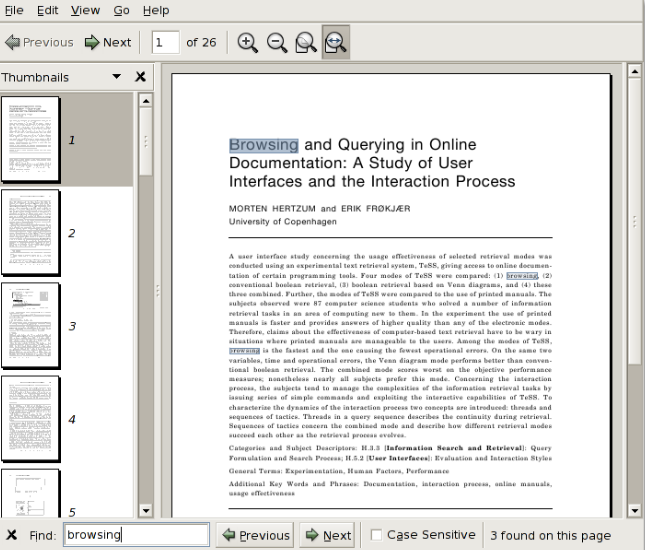Viewport: 645px width, 550px height.
Task: Click the Find text input field
Action: [x=136, y=535]
